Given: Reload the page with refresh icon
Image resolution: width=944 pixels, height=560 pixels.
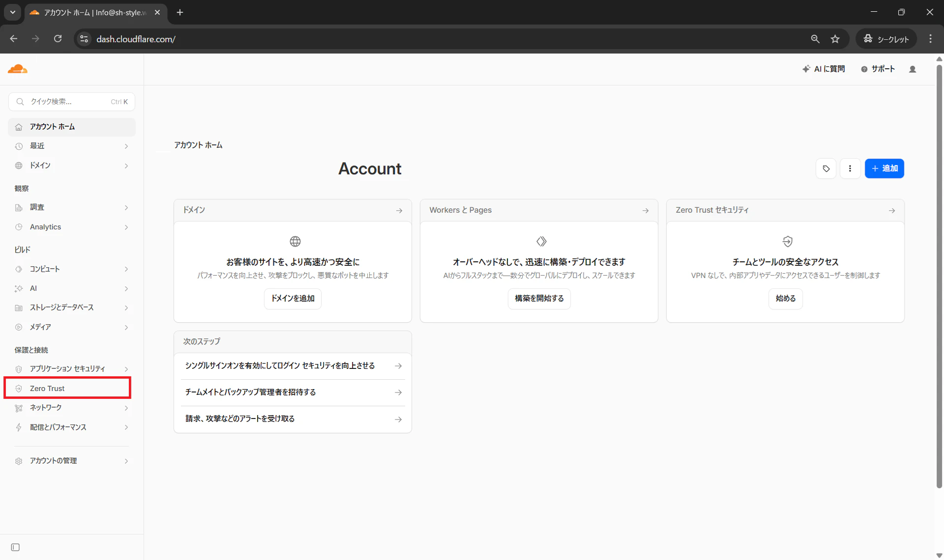Looking at the screenshot, I should point(58,39).
